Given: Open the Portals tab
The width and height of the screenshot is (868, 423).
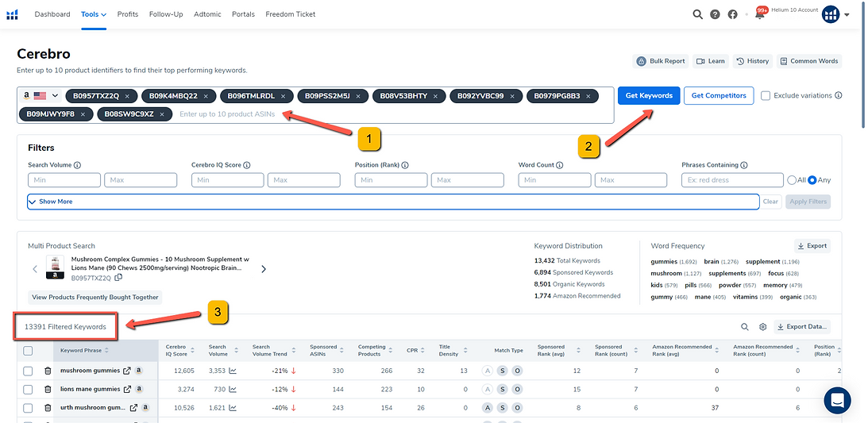Looking at the screenshot, I should pyautogui.click(x=244, y=14).
